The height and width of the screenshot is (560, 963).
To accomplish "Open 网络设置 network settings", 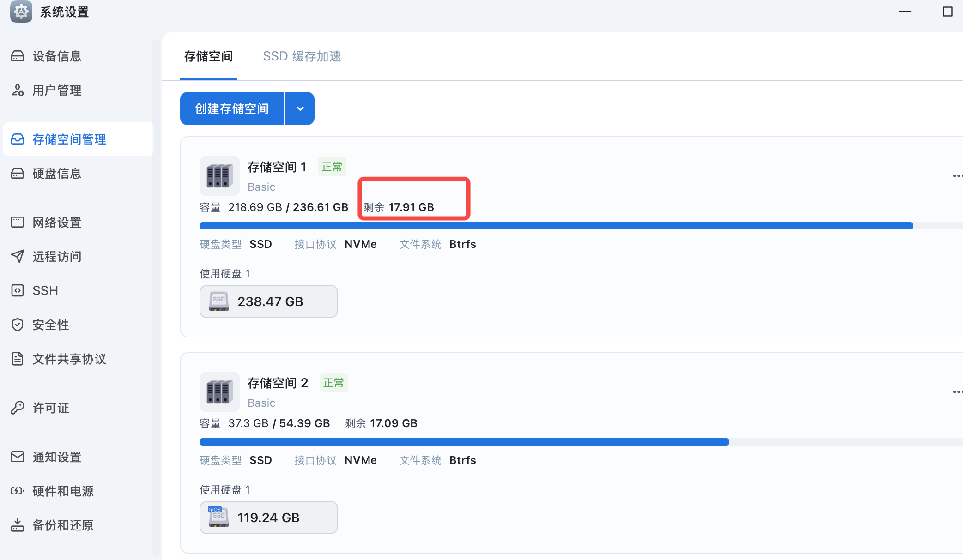I will click(x=56, y=223).
